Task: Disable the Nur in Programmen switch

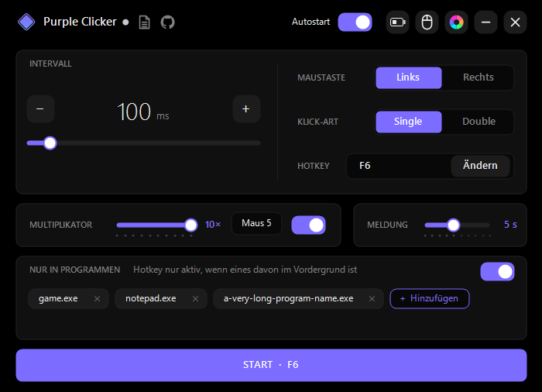Action: [497, 272]
